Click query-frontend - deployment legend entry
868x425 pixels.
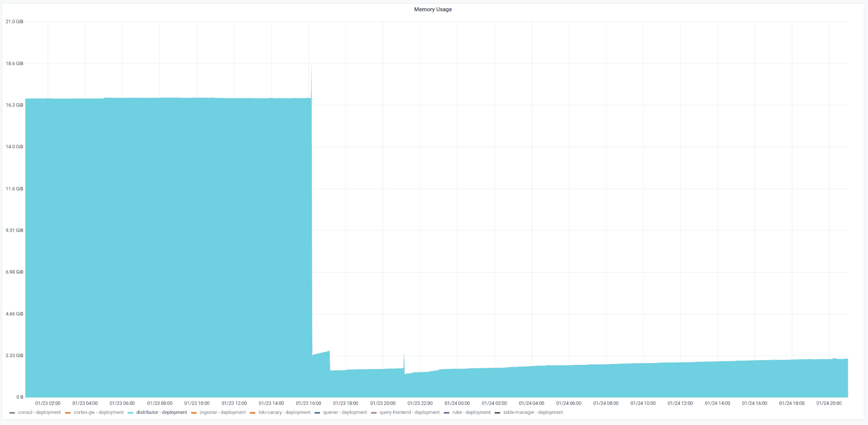click(x=409, y=412)
